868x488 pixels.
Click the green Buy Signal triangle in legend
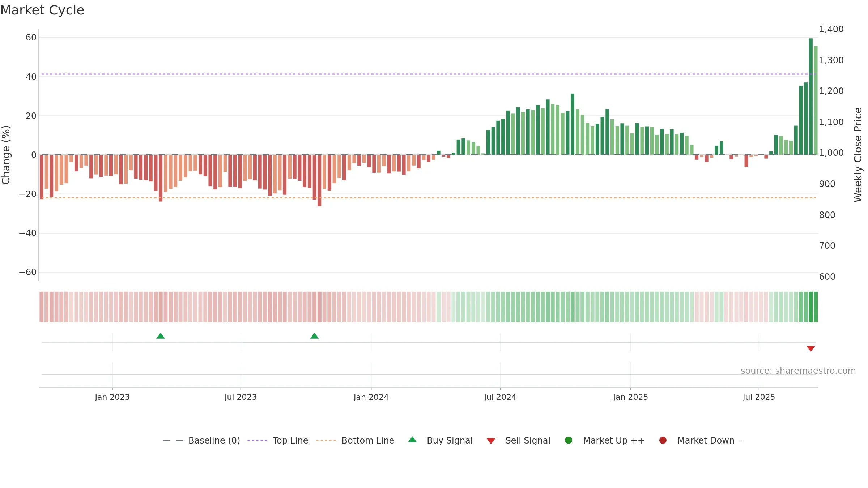pos(412,440)
